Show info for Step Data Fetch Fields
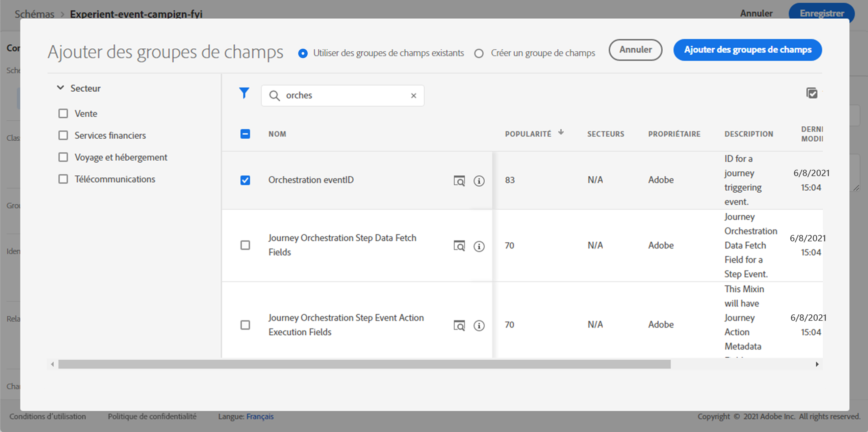Viewport: 868px width, 432px height. (x=479, y=246)
